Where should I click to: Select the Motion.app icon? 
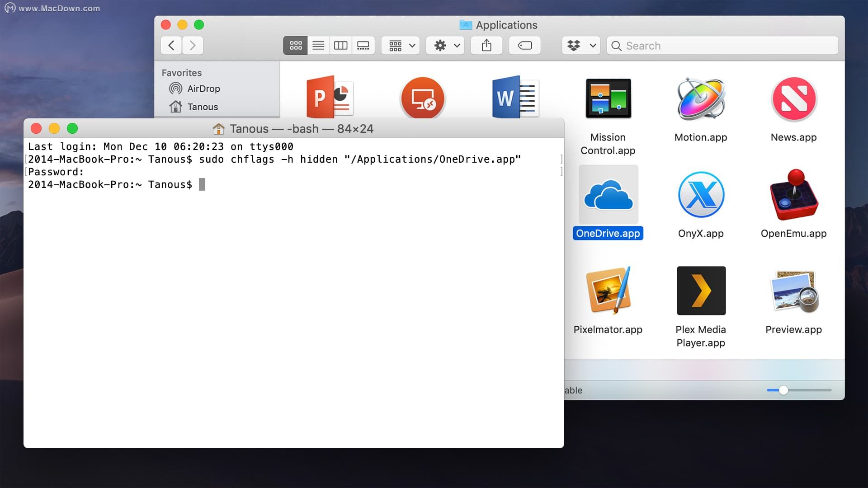701,99
